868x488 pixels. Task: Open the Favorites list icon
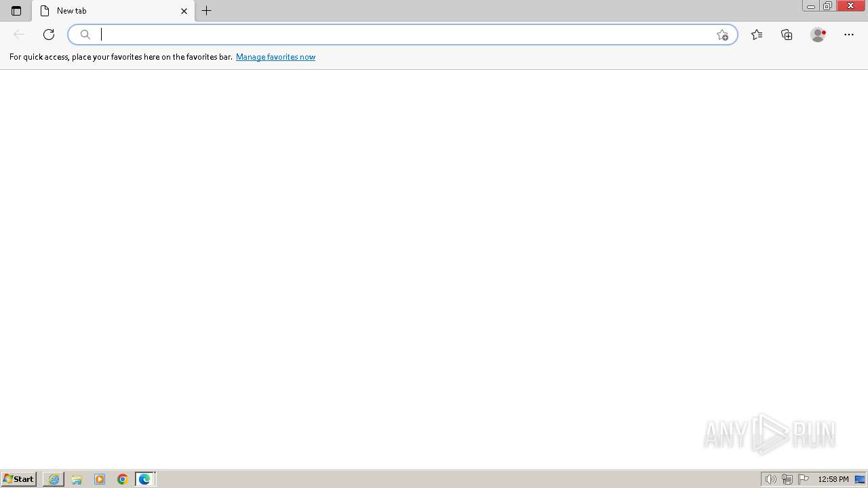[757, 35]
